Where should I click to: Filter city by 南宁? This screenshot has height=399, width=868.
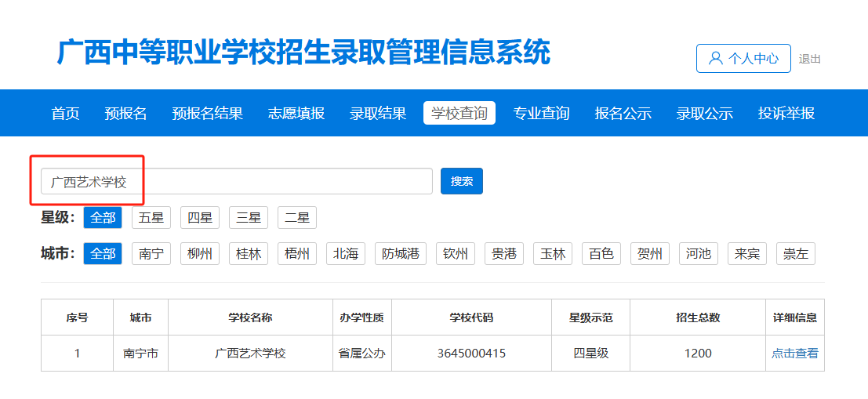(x=151, y=254)
